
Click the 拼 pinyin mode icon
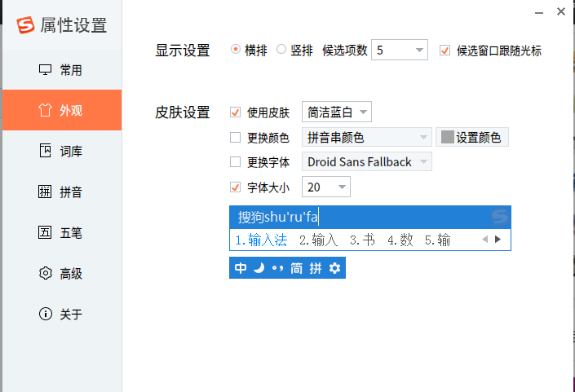(316, 268)
